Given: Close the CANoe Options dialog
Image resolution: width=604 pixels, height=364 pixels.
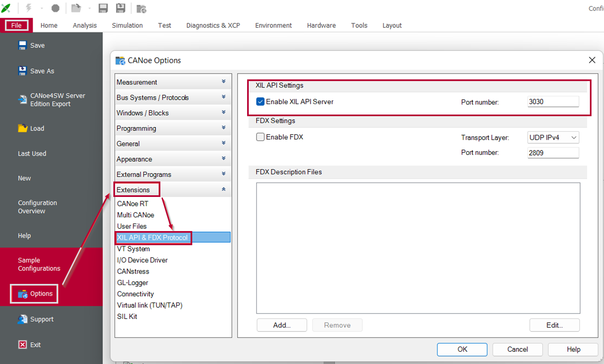Looking at the screenshot, I should pyautogui.click(x=592, y=60).
